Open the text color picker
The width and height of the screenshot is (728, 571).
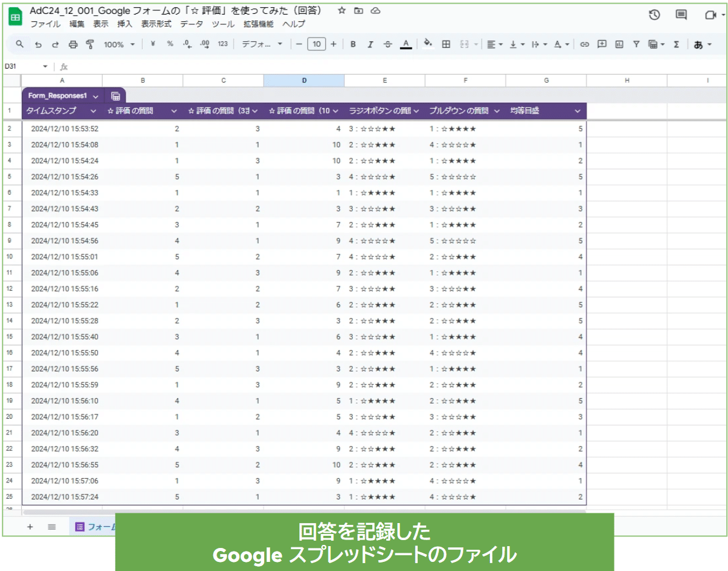[x=405, y=44]
